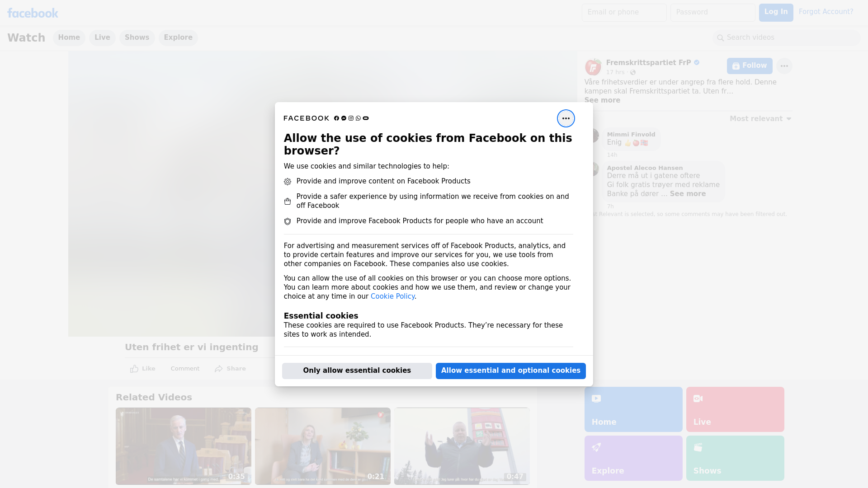Click the Share arrow icon

[219, 369]
